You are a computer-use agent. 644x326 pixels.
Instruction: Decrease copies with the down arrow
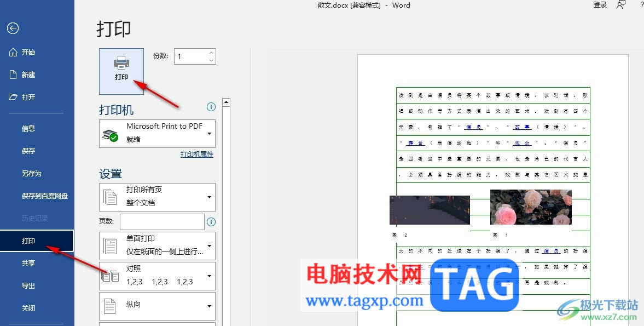coord(211,60)
